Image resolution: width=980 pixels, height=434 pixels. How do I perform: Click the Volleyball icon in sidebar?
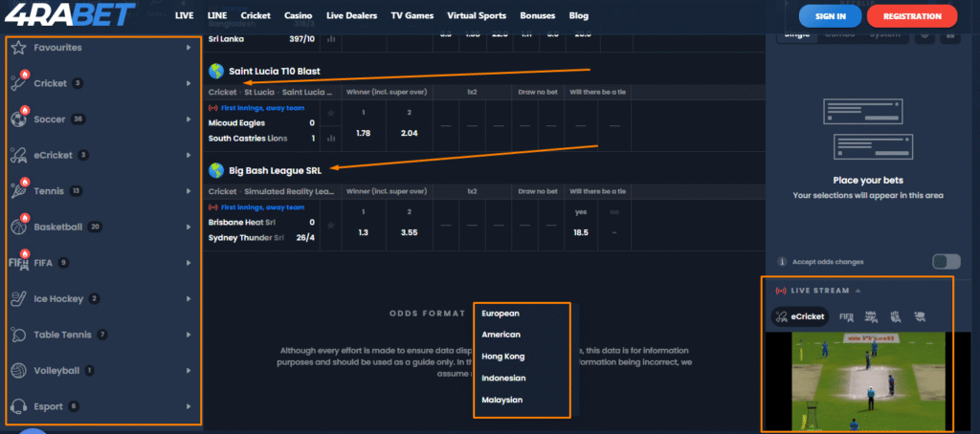click(x=18, y=370)
